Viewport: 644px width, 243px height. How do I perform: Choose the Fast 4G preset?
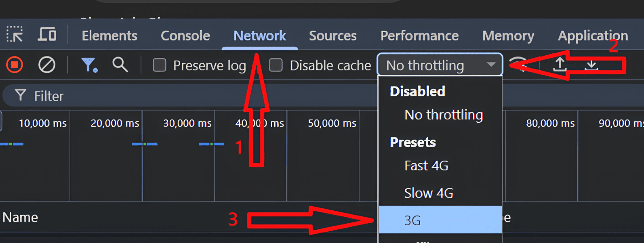click(426, 165)
